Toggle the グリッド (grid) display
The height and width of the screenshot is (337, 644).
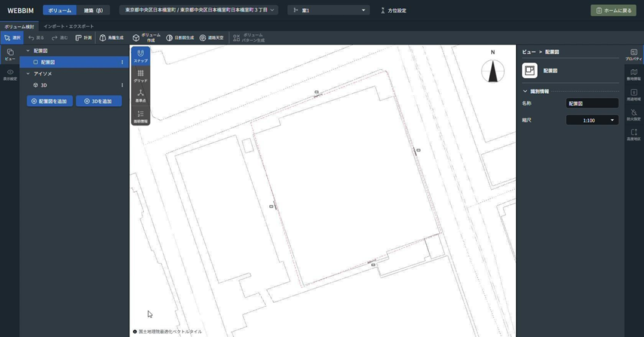pyautogui.click(x=140, y=75)
